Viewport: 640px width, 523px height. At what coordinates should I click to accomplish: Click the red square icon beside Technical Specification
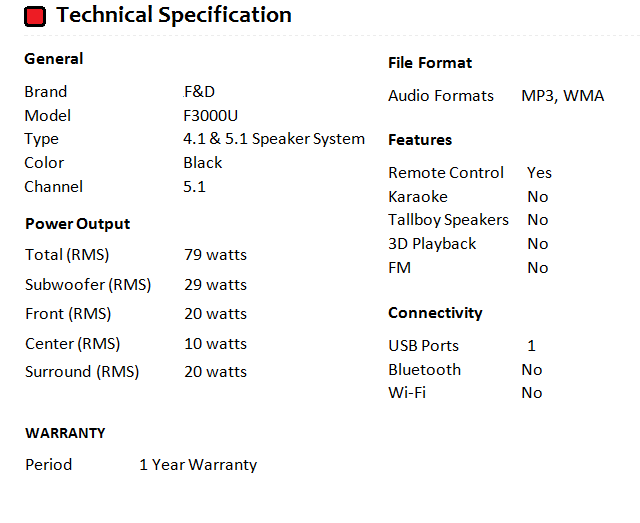tap(36, 16)
